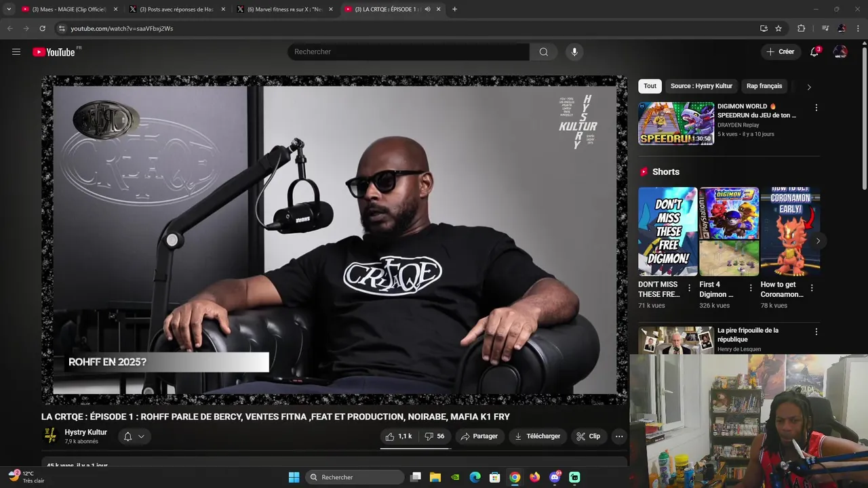Open more actions under the video
The height and width of the screenshot is (488, 868).
619,436
